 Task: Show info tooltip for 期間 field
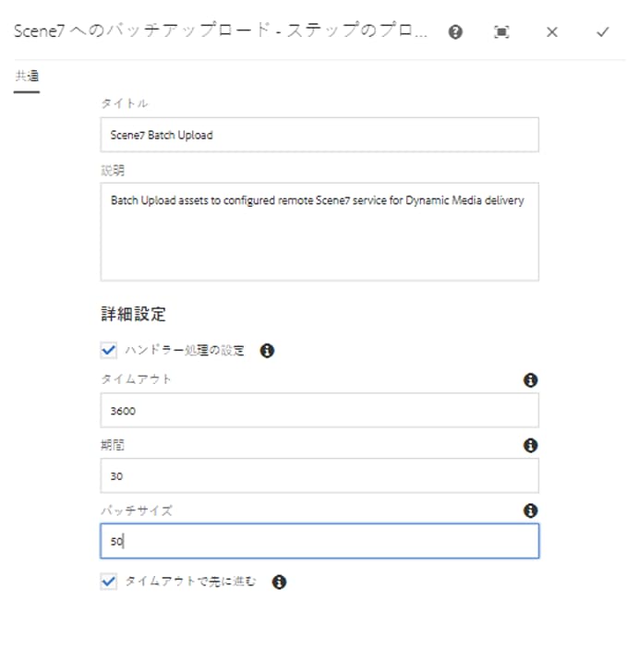(530, 445)
